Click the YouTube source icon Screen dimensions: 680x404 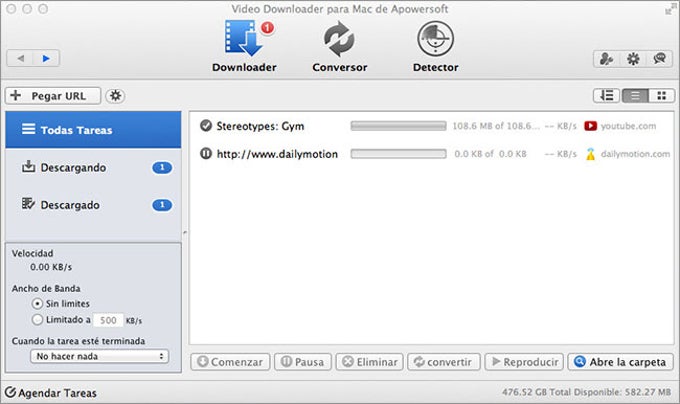coord(590,126)
